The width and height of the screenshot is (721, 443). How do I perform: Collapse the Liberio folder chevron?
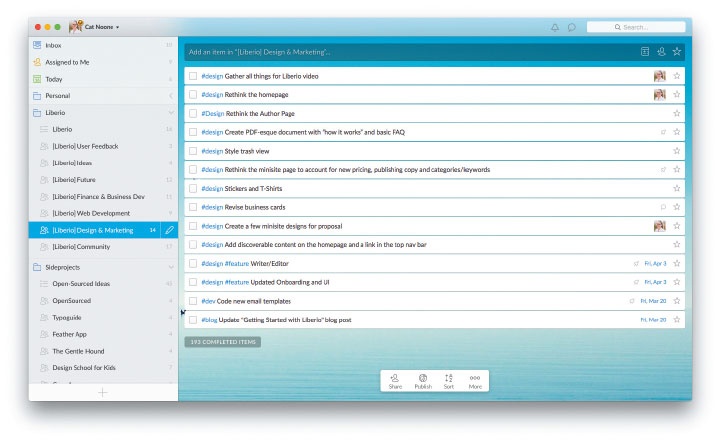[x=171, y=113]
